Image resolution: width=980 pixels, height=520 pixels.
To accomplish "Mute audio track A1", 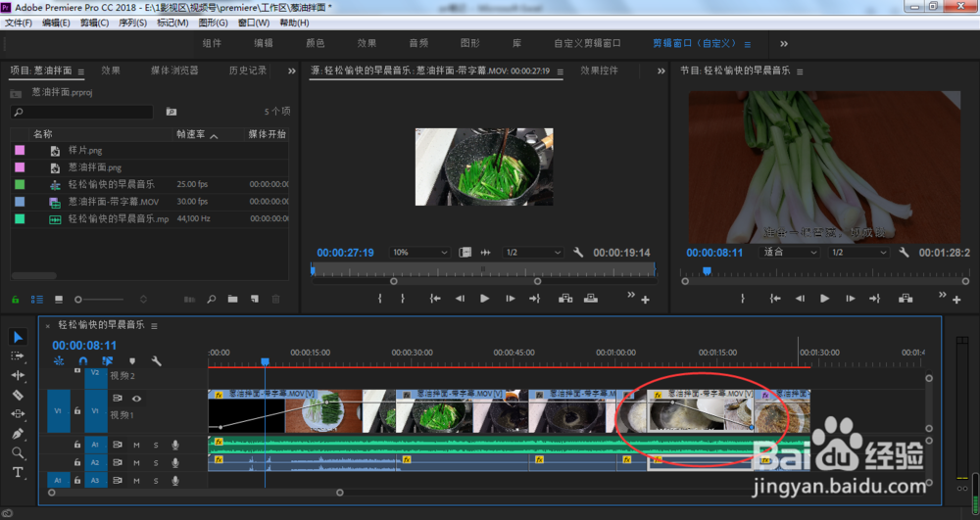I will 136,446.
